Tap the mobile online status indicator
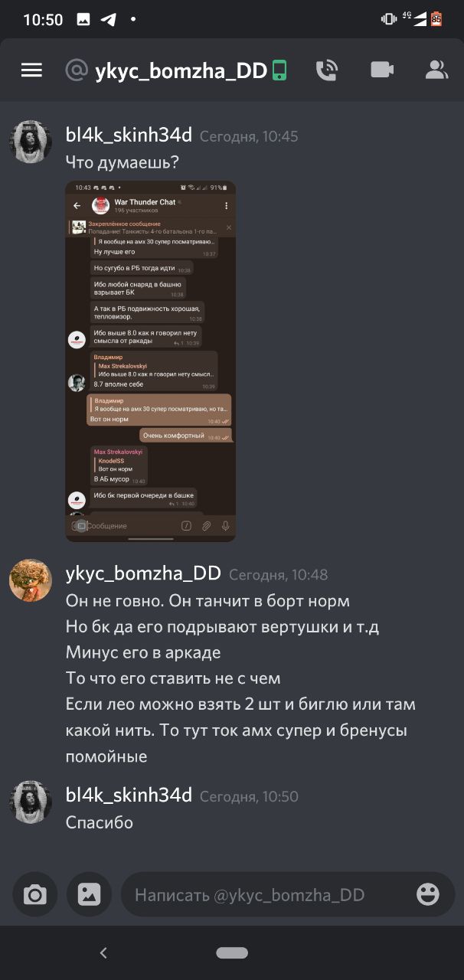 pyautogui.click(x=279, y=70)
